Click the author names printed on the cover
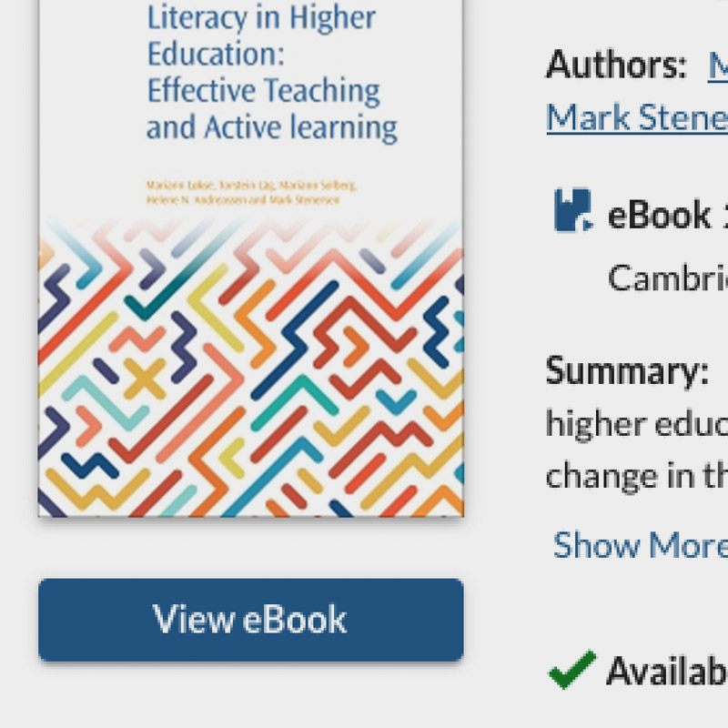 click(x=252, y=193)
